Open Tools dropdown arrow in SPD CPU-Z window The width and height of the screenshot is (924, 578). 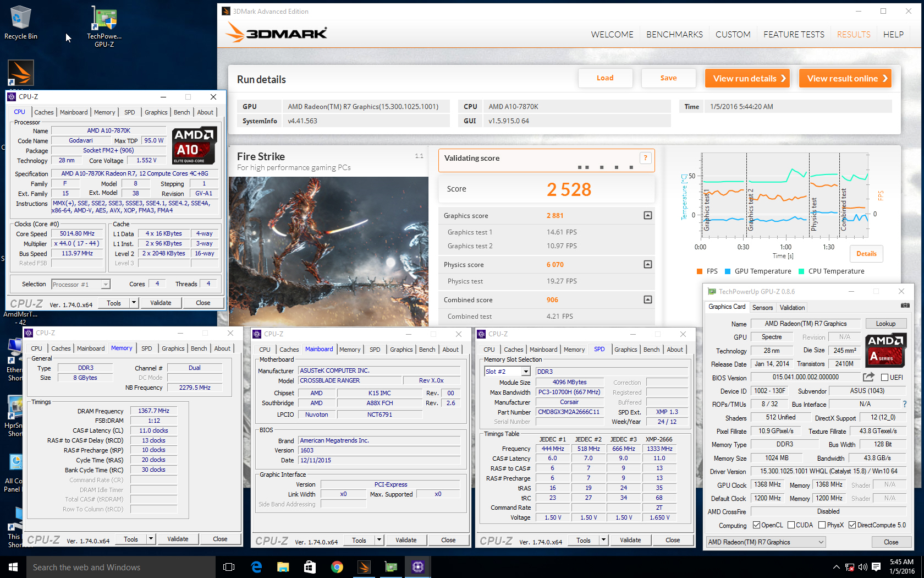[603, 540]
